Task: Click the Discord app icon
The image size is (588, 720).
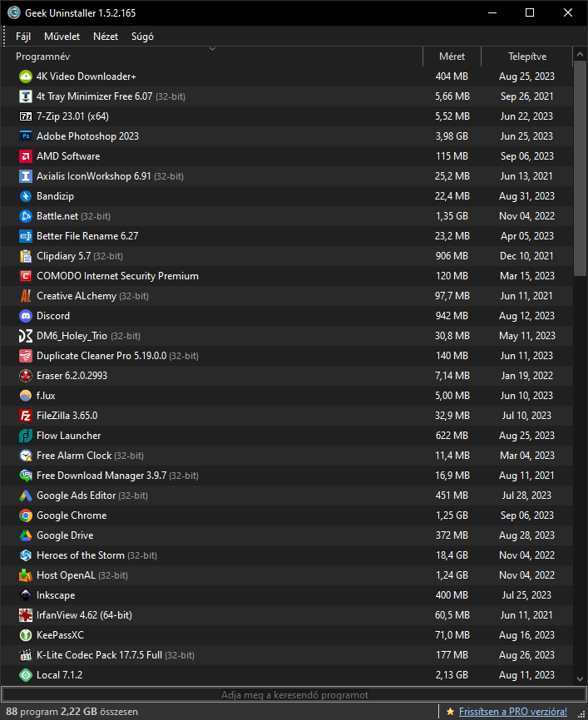Action: click(26, 316)
